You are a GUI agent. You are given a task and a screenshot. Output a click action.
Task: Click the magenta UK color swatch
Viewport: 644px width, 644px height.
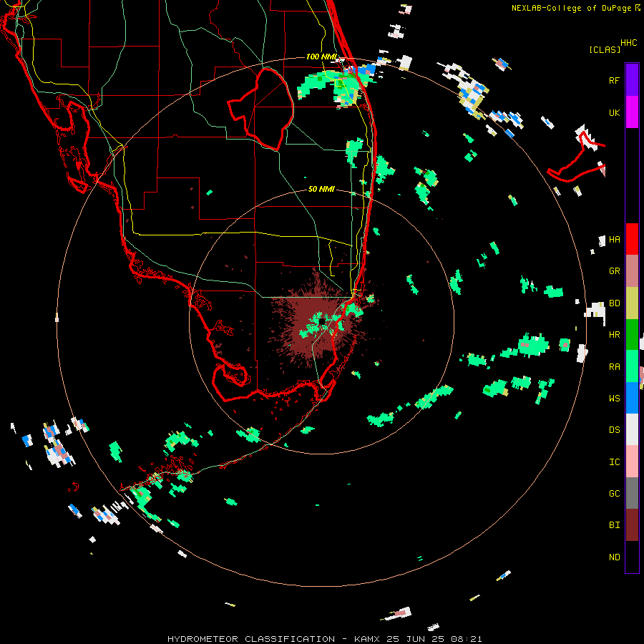(632, 112)
